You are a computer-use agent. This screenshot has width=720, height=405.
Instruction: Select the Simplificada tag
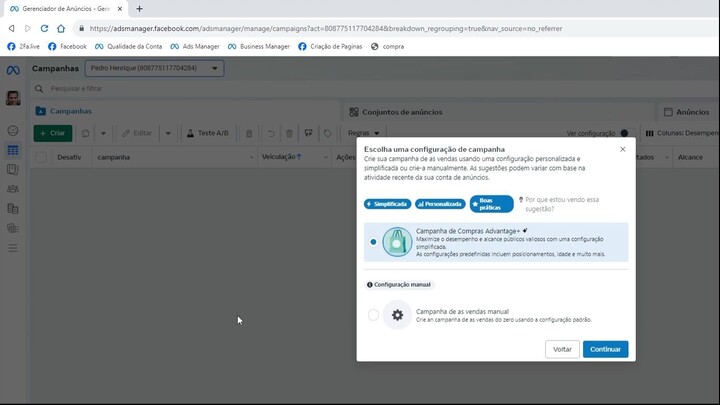click(x=388, y=204)
